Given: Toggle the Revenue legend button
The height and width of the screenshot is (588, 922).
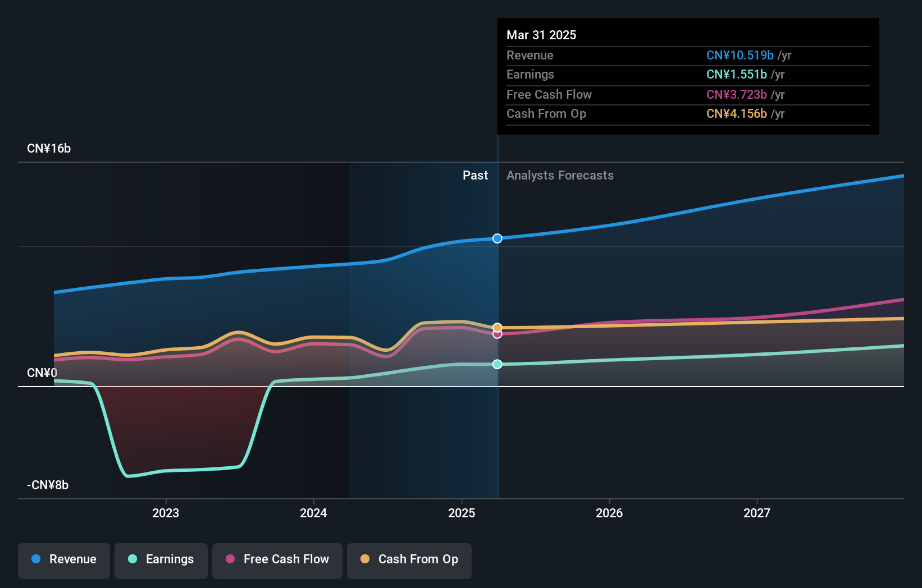Looking at the screenshot, I should [64, 561].
